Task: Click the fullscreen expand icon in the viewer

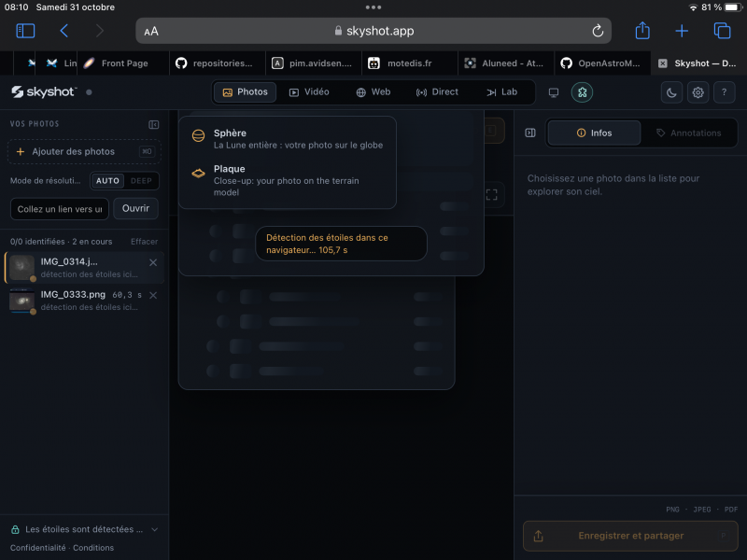Action: (492, 194)
